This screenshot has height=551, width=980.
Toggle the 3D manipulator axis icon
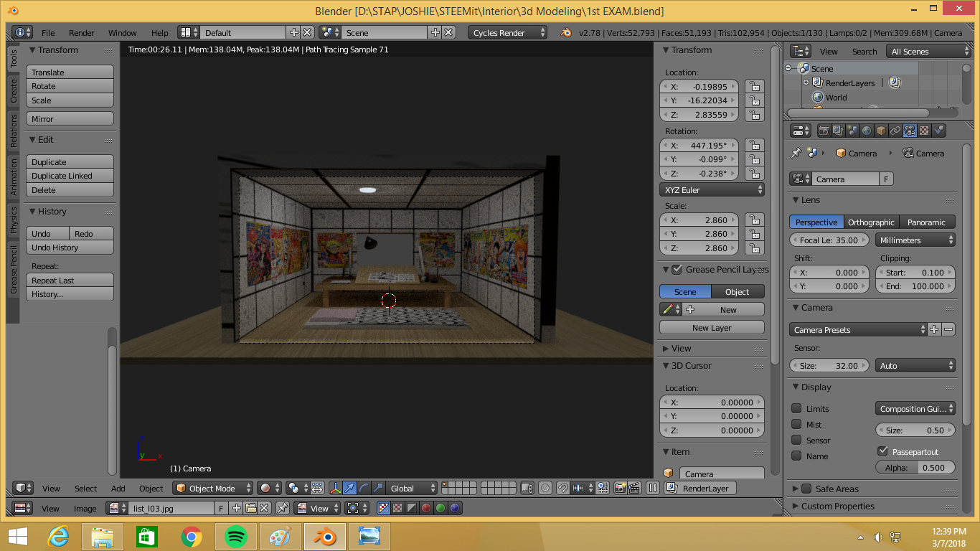[335, 488]
